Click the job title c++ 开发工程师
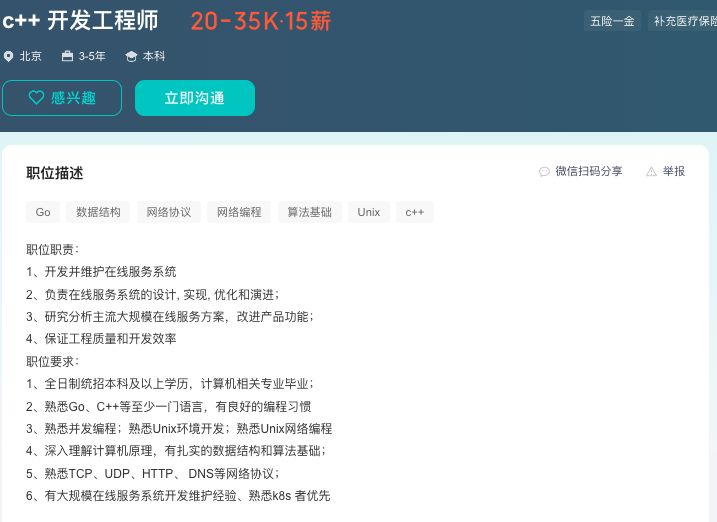Image resolution: width=717 pixels, height=522 pixels. [80, 21]
